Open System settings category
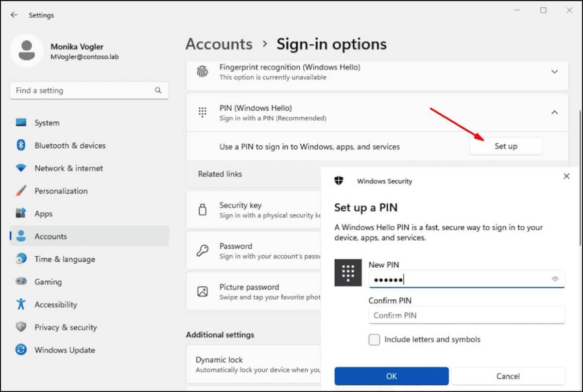The image size is (583, 392). coord(89,123)
